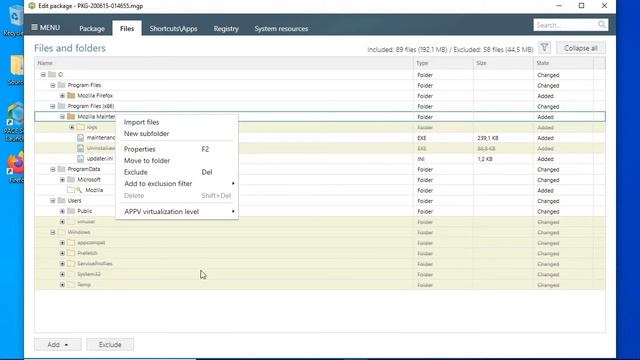Image resolution: width=640 pixels, height=360 pixels.
Task: Open the hamburger MENU icon
Action: pyautogui.click(x=34, y=27)
